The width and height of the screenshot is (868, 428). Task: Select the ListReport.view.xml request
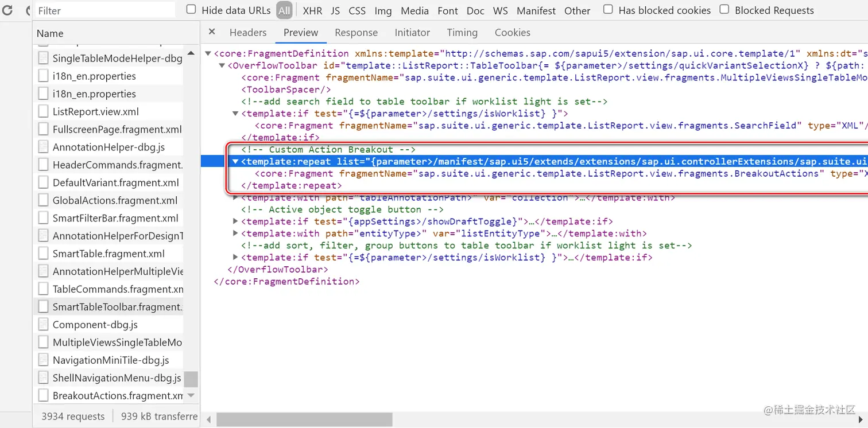click(108, 111)
